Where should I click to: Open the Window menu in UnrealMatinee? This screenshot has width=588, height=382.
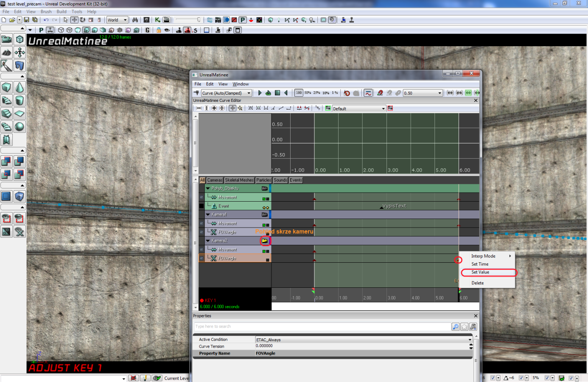pos(241,84)
